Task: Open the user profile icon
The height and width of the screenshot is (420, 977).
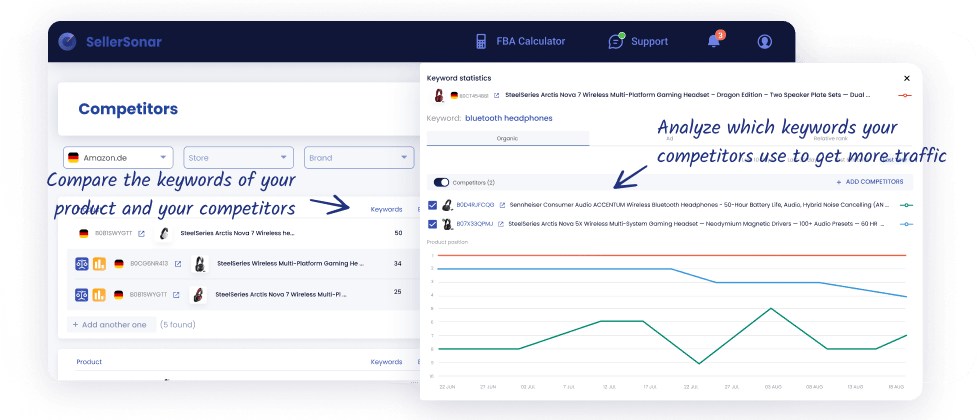Action: click(x=765, y=42)
